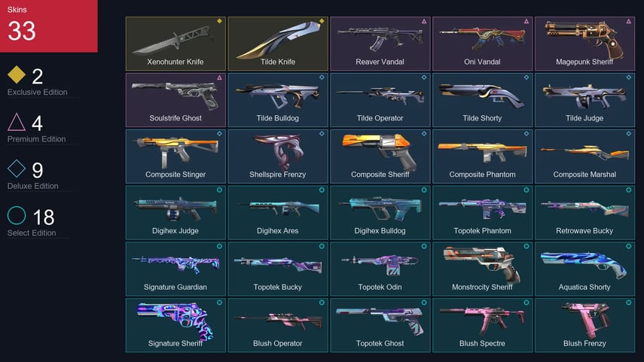Click the Digihex Judge skin tile

[175, 212]
